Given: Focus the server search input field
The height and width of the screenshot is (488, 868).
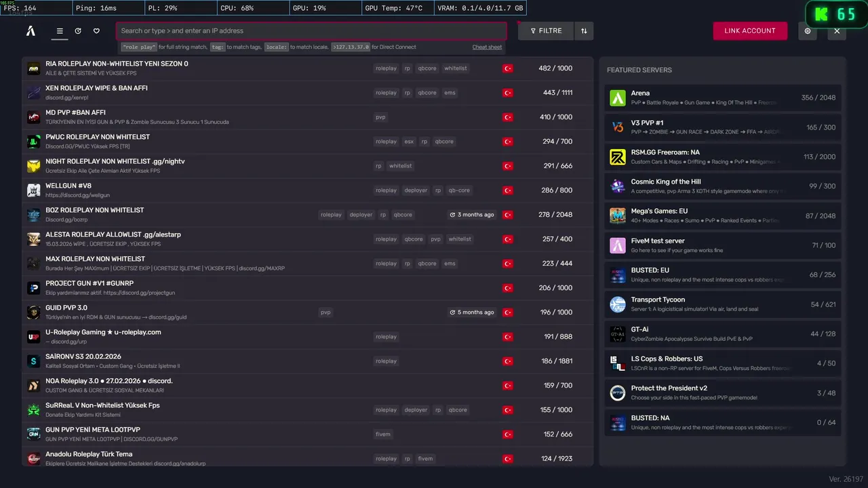Looking at the screenshot, I should [311, 30].
